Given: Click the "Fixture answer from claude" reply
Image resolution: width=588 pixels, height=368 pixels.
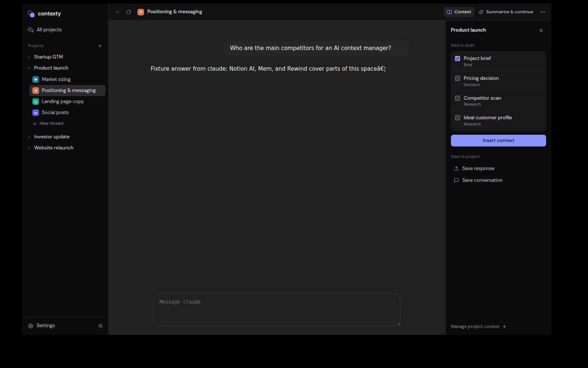Looking at the screenshot, I should [268, 69].
